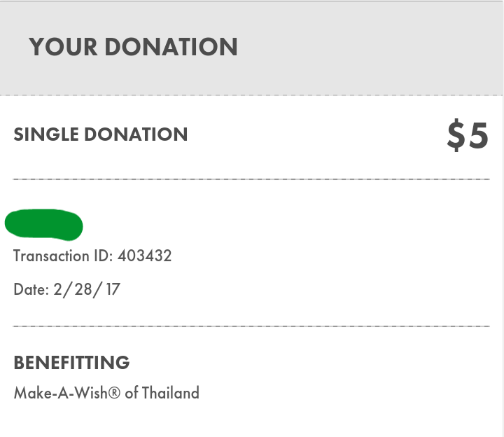Image resolution: width=504 pixels, height=437 pixels.
Task: Click the digit 5 in the amount
Action: [x=479, y=136]
